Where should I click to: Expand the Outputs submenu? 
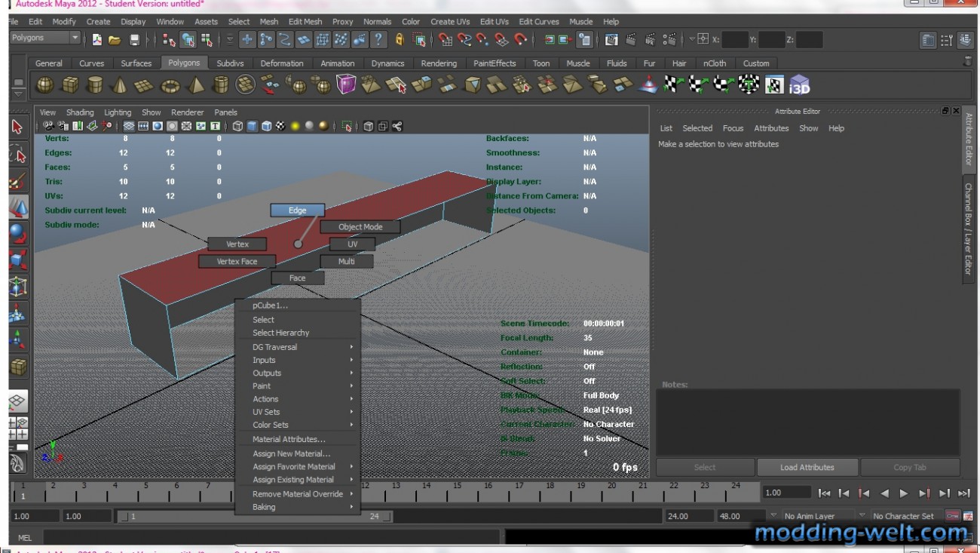point(298,373)
